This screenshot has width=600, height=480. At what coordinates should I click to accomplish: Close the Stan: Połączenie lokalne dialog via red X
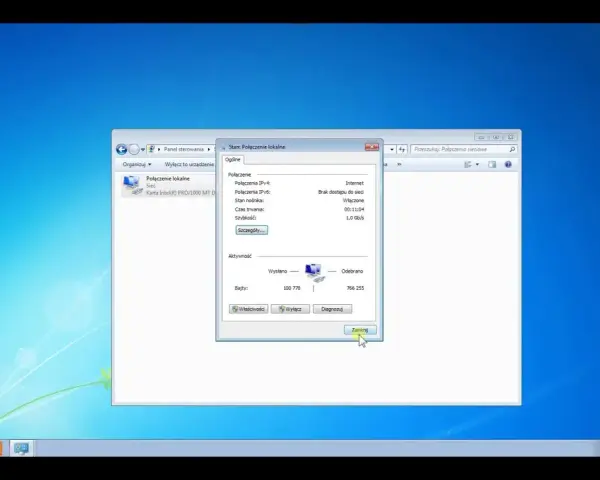coord(372,147)
